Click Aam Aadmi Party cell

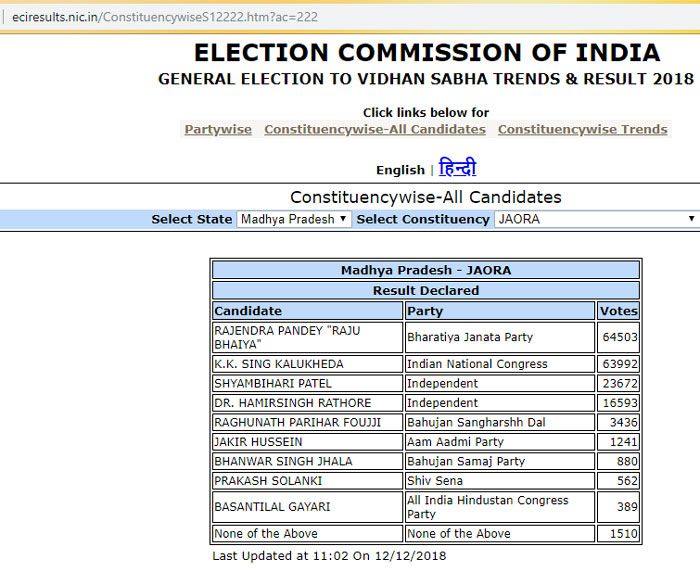[500, 442]
